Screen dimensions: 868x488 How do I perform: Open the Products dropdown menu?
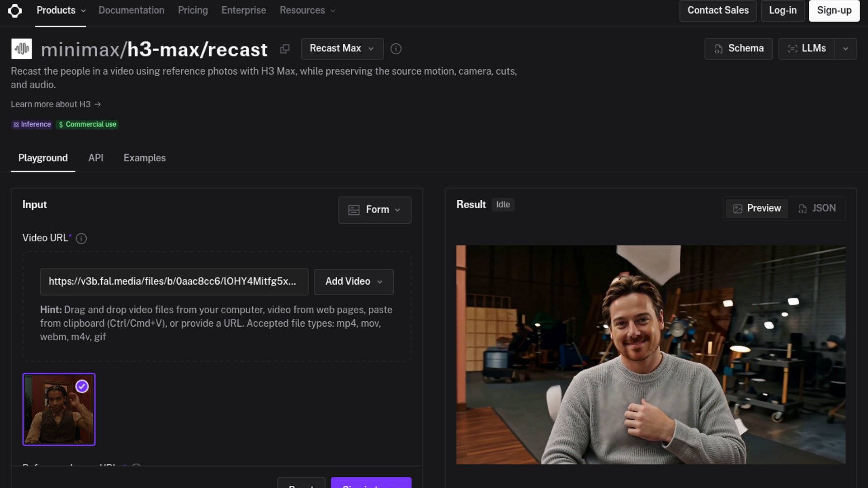tap(61, 10)
